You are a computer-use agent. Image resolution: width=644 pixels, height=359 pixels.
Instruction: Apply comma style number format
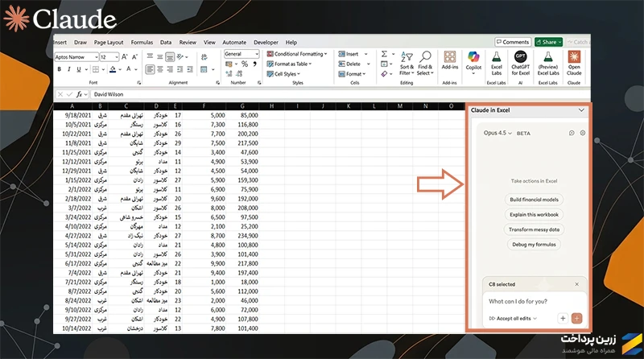pos(254,64)
